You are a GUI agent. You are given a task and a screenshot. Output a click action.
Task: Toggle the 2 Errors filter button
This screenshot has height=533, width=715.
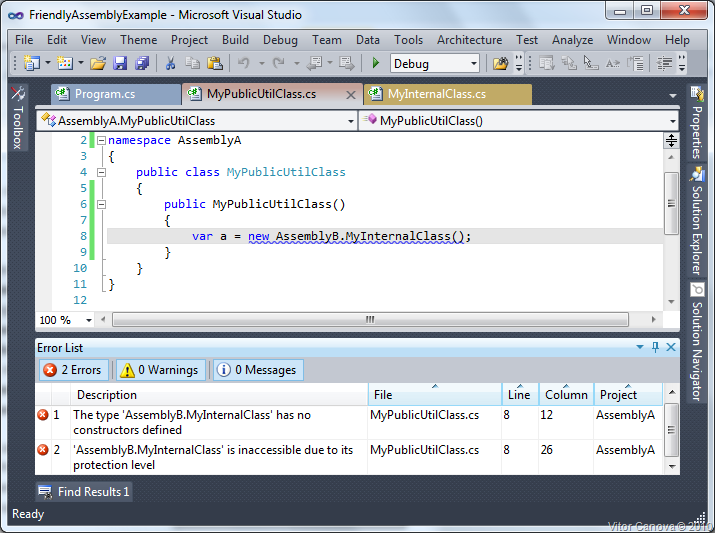[x=73, y=370]
